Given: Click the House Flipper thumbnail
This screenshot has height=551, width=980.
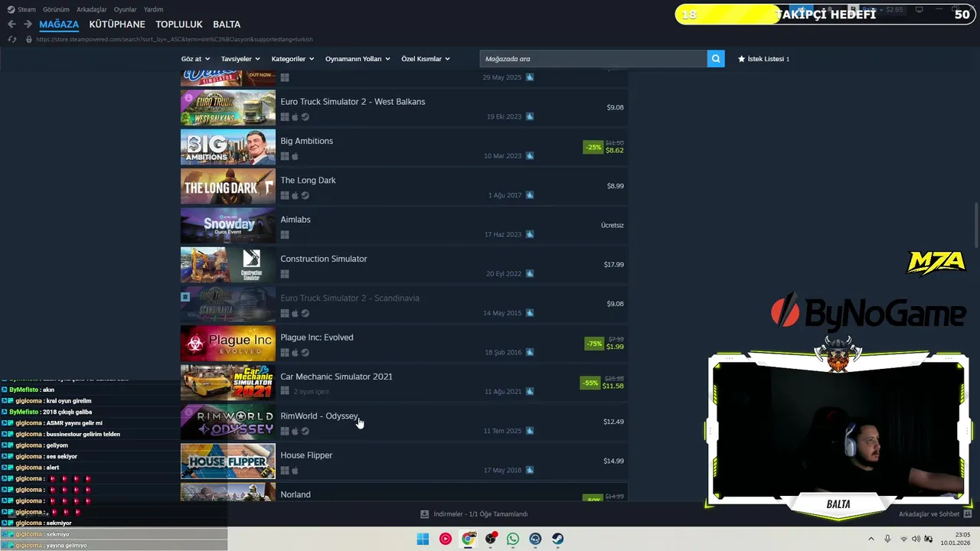Looking at the screenshot, I should click(x=228, y=461).
